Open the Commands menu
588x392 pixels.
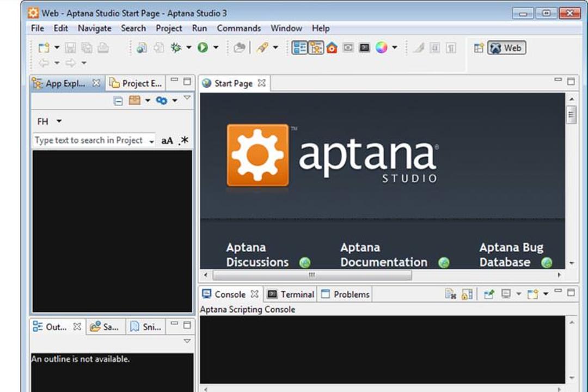[x=239, y=28]
